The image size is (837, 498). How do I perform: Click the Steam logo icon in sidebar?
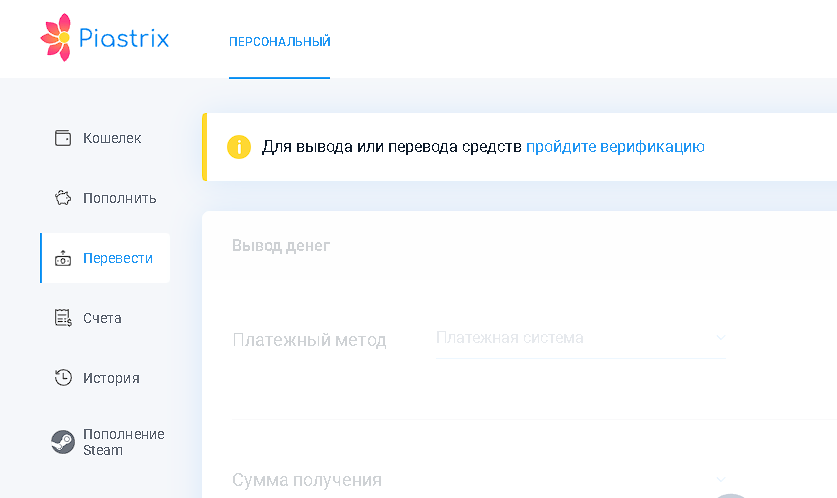[63, 442]
